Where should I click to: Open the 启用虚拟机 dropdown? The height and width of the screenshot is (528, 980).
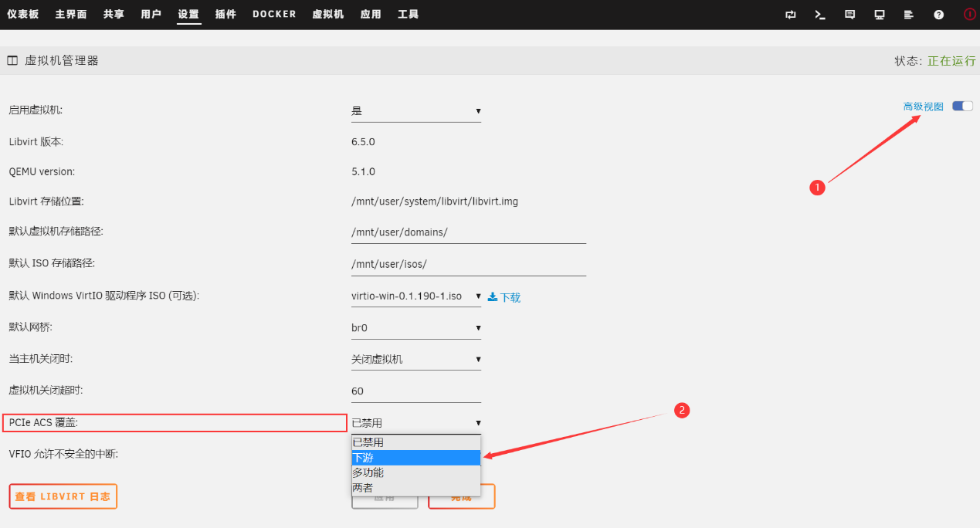click(x=415, y=111)
